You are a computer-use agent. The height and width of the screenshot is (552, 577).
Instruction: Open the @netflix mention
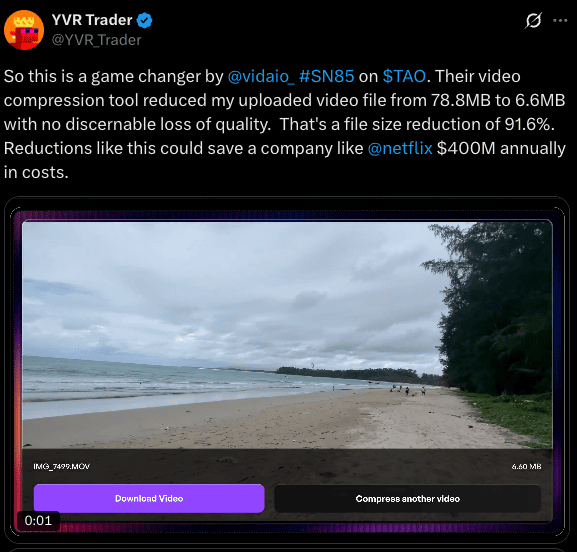click(400, 148)
